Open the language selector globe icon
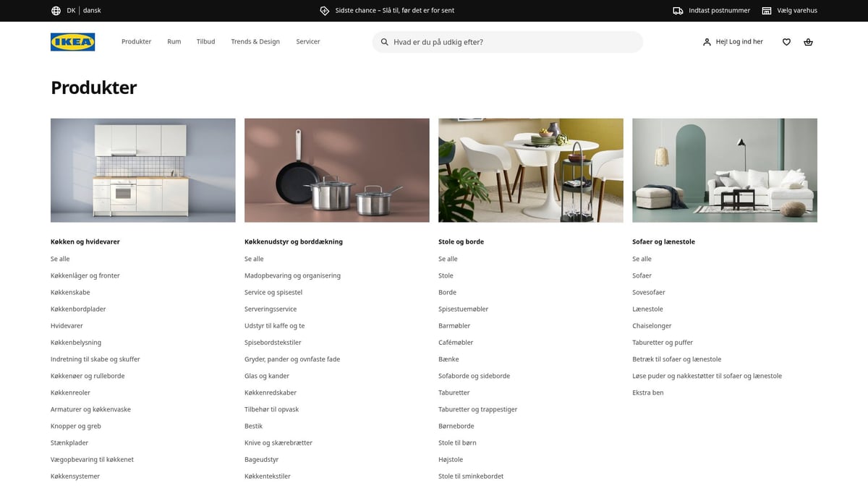Viewport: 868px width, 488px height. (x=56, y=10)
